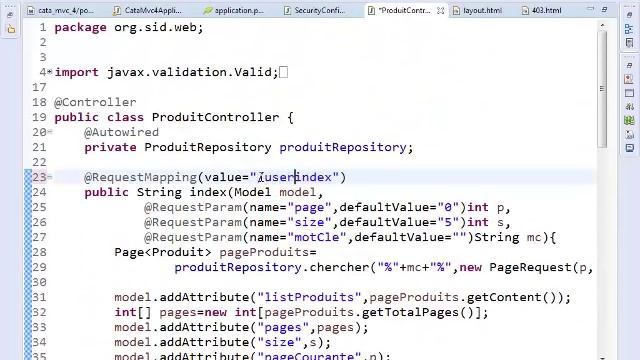Open the Servers view icon in right trim
This screenshot has width=640, height=360.
pyautogui.click(x=629, y=107)
